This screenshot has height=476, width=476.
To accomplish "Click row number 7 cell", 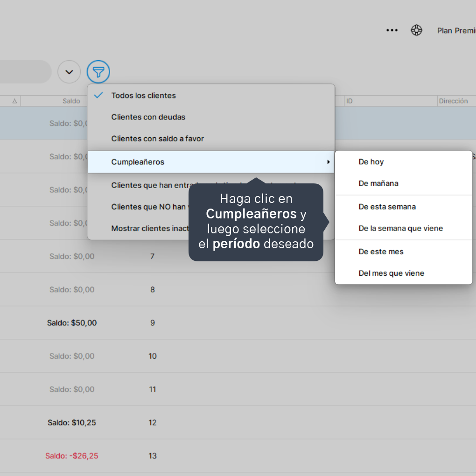I will pyautogui.click(x=153, y=257).
